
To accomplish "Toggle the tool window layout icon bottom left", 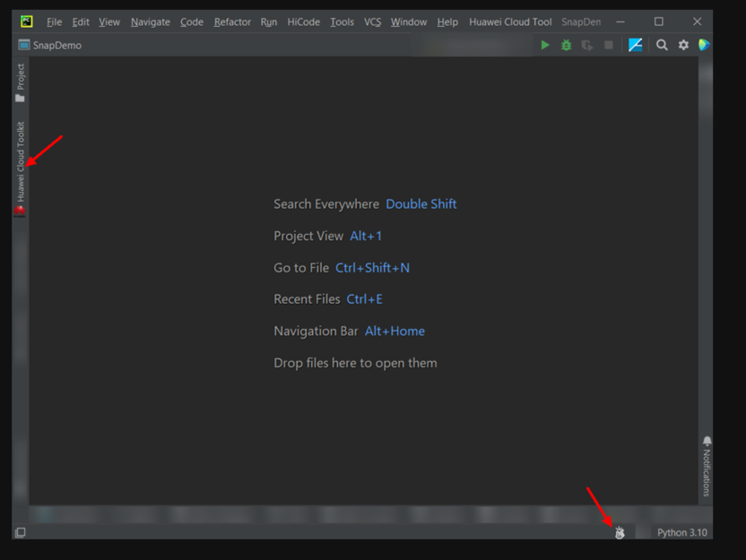I will (x=20, y=532).
